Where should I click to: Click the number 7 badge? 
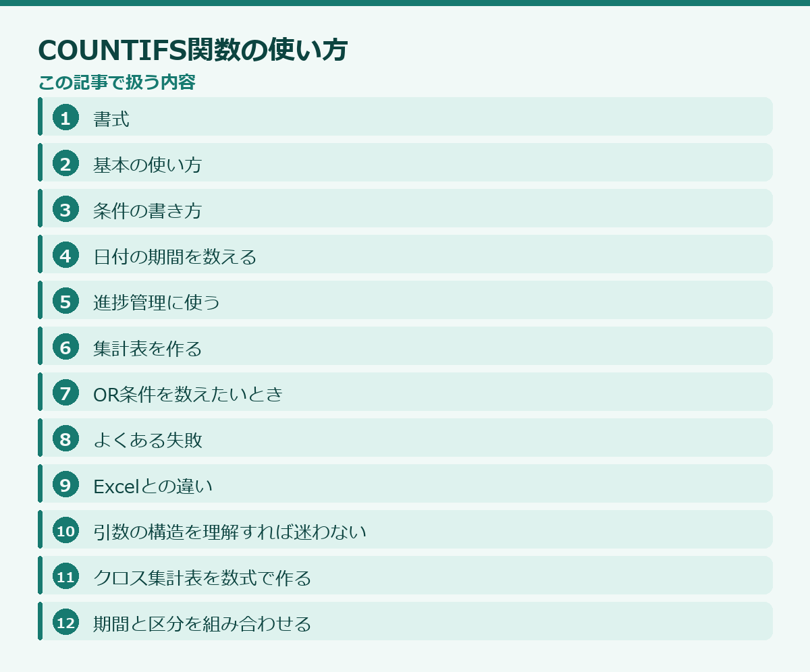pyautogui.click(x=65, y=394)
